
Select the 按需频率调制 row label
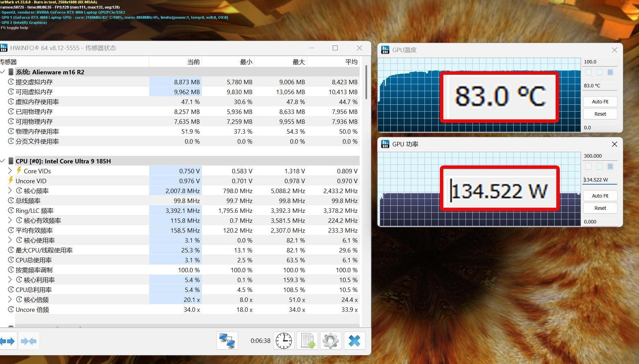[34, 270]
